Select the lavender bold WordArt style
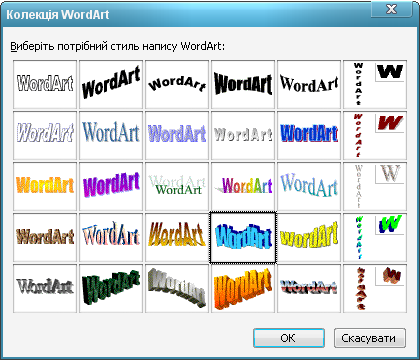The height and width of the screenshot is (360, 420). coord(177,135)
